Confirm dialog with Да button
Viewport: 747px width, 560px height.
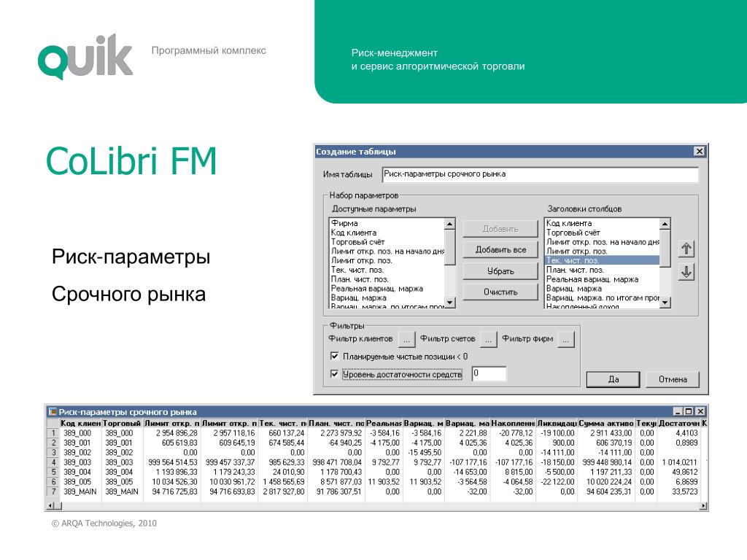(x=613, y=379)
